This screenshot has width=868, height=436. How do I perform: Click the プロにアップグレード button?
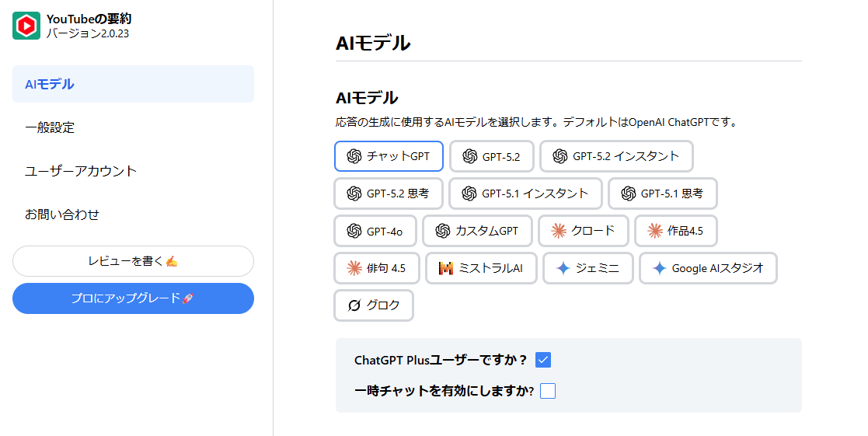133,298
